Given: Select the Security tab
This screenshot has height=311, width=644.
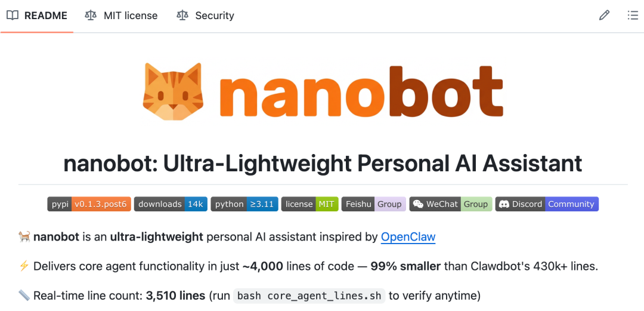Looking at the screenshot, I should (x=214, y=16).
